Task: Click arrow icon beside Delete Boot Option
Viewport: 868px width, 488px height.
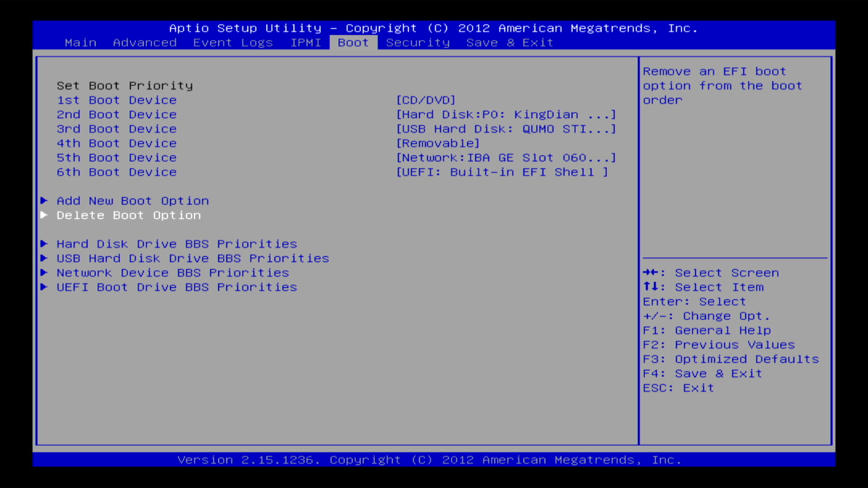Action: pyautogui.click(x=44, y=215)
